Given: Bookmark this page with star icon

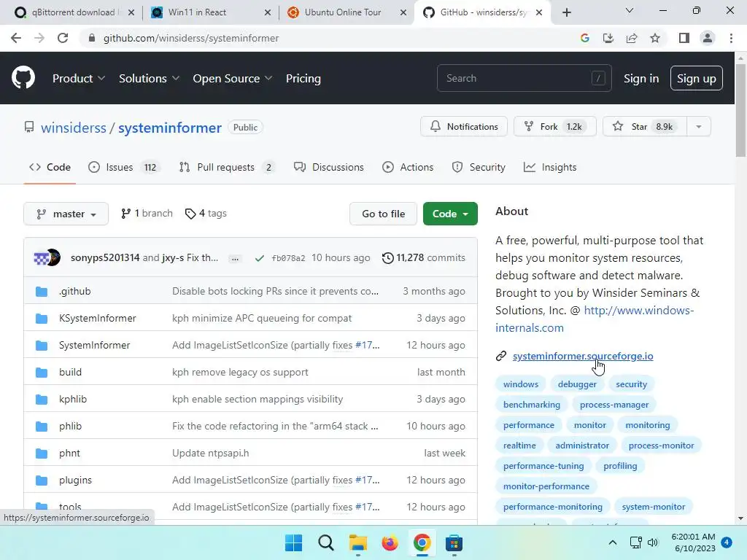Looking at the screenshot, I should [655, 38].
